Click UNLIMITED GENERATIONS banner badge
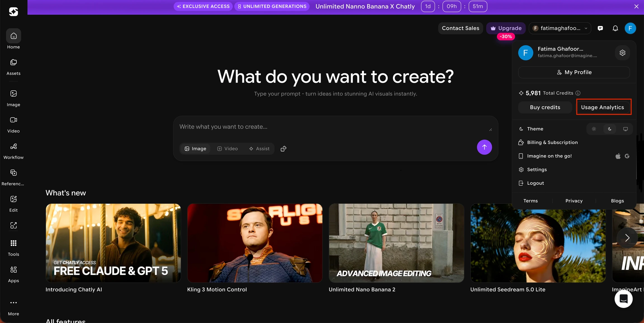Image resolution: width=644 pixels, height=323 pixels. [272, 6]
